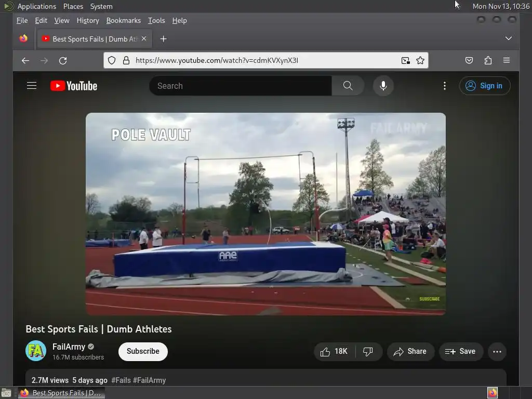This screenshot has width=532, height=399.
Task: Click the video title Best Sports Fails
Action: [99, 329]
